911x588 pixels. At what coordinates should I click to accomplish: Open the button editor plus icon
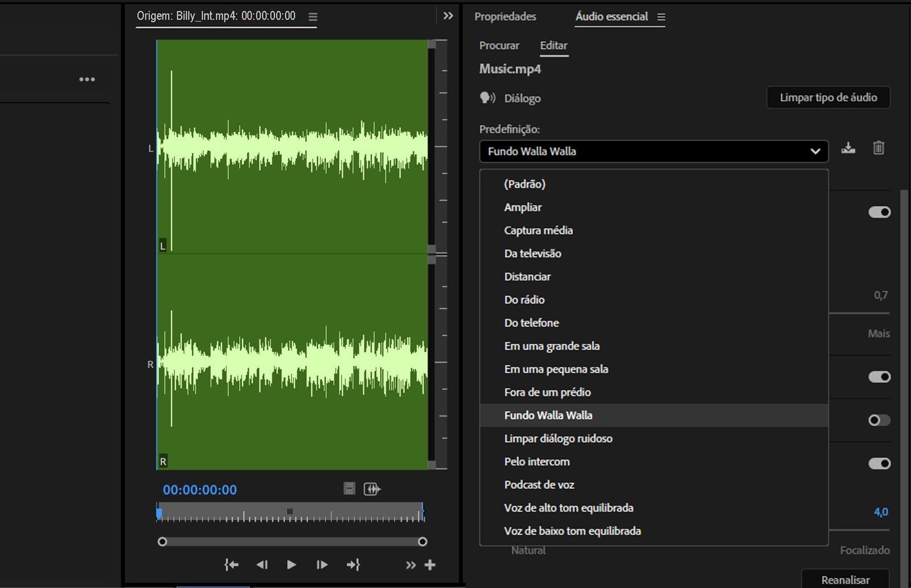point(430,565)
